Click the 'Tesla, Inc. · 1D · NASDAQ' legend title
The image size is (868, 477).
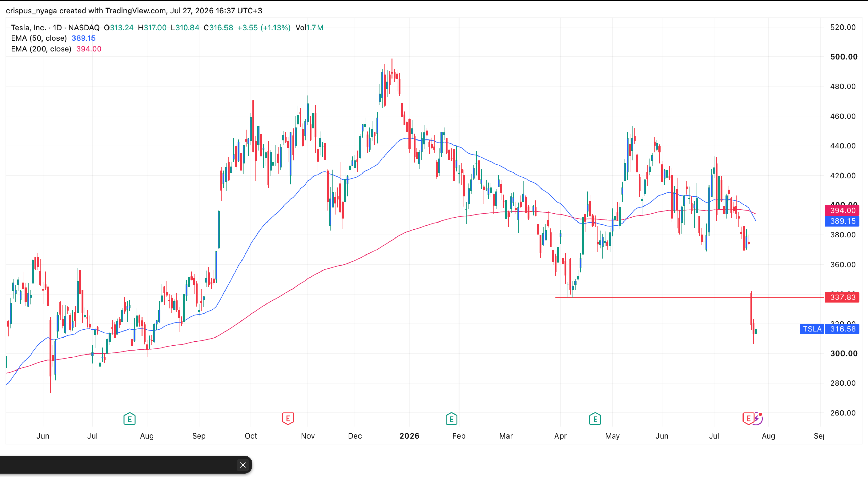[x=55, y=28]
